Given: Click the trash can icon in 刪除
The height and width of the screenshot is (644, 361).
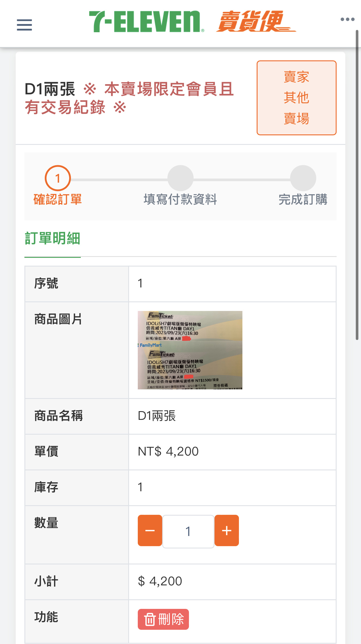Looking at the screenshot, I should point(150,619).
